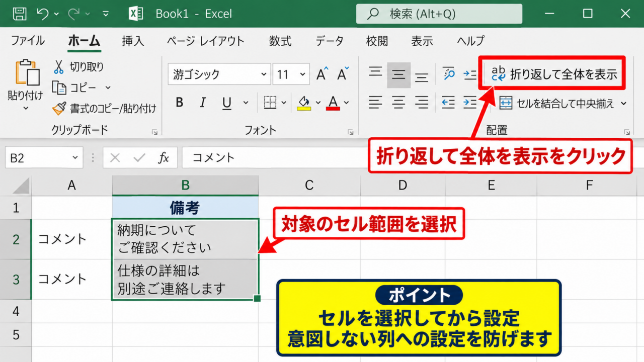Toggle Italic formatting

tap(203, 103)
